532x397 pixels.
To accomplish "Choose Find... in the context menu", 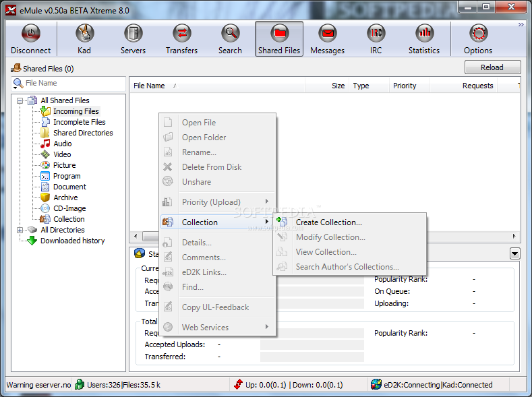I will point(218,287).
